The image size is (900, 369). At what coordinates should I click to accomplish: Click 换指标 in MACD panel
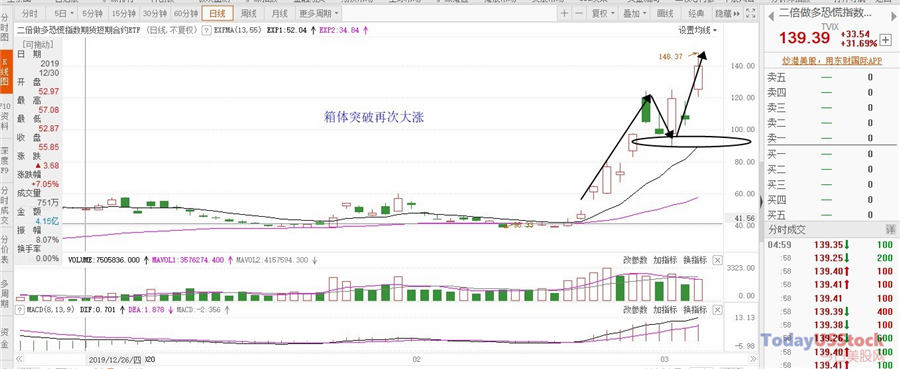[x=695, y=309]
